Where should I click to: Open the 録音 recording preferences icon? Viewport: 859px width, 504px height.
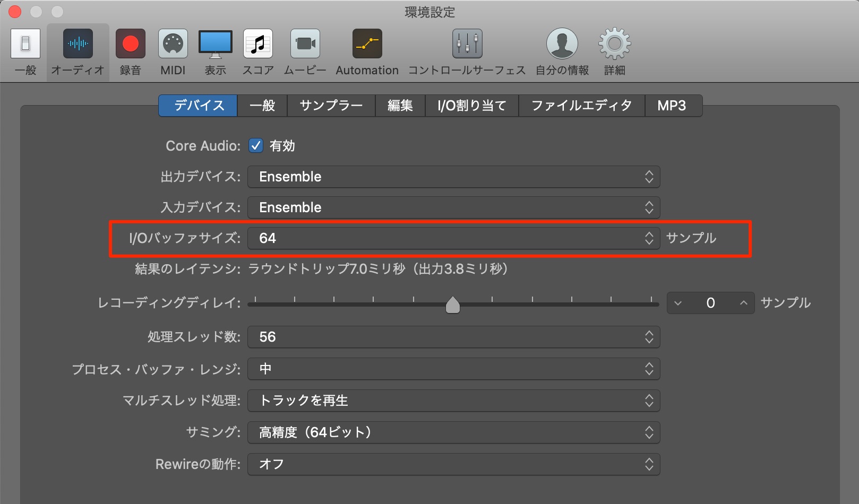tap(131, 44)
